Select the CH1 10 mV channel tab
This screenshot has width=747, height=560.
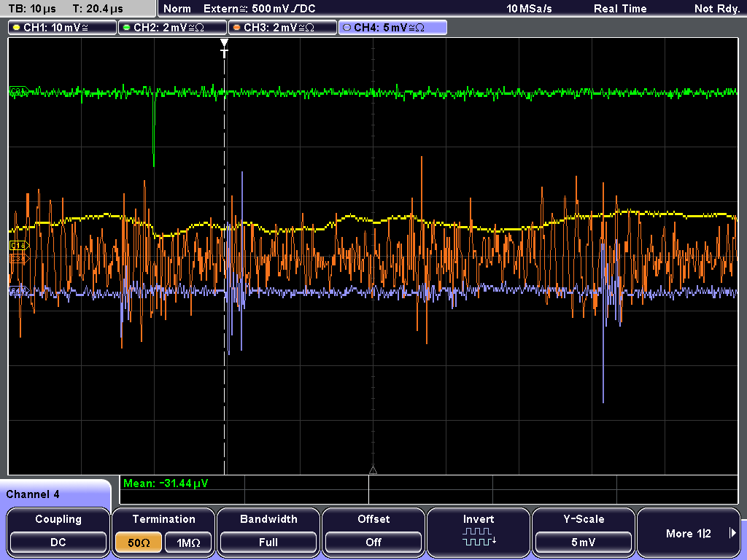(x=63, y=28)
